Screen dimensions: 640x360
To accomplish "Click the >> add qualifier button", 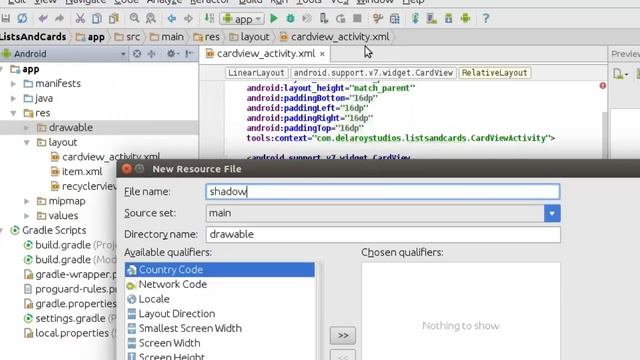I will point(343,335).
